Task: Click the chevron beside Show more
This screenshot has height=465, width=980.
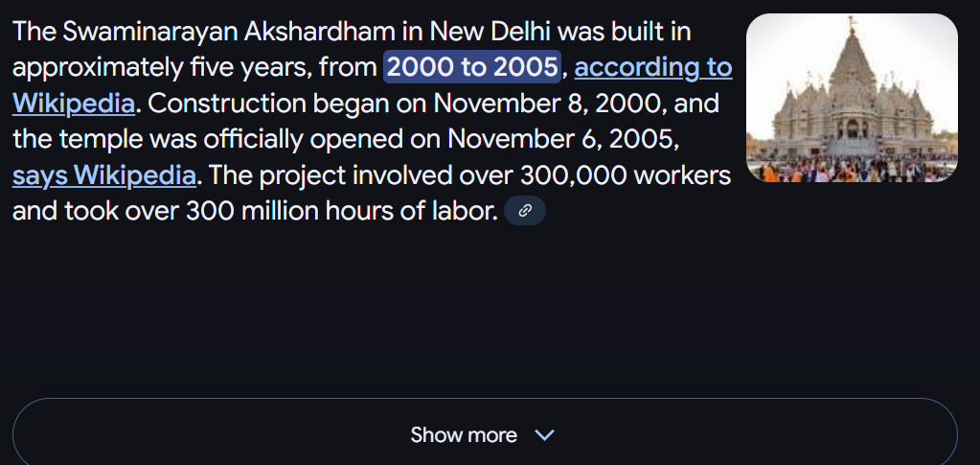Action: click(544, 435)
